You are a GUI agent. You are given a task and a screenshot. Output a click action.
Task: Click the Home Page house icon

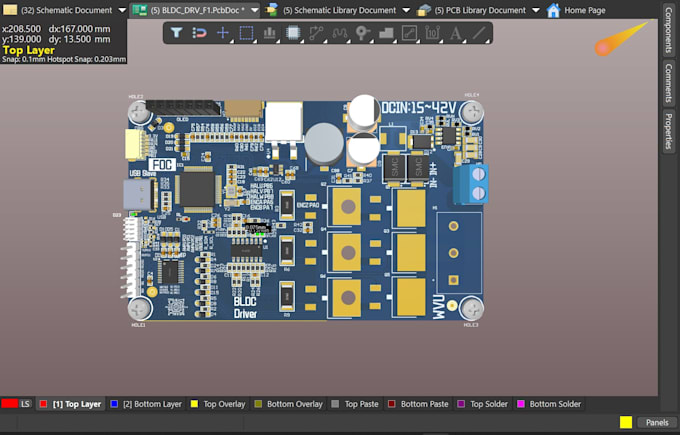point(553,10)
